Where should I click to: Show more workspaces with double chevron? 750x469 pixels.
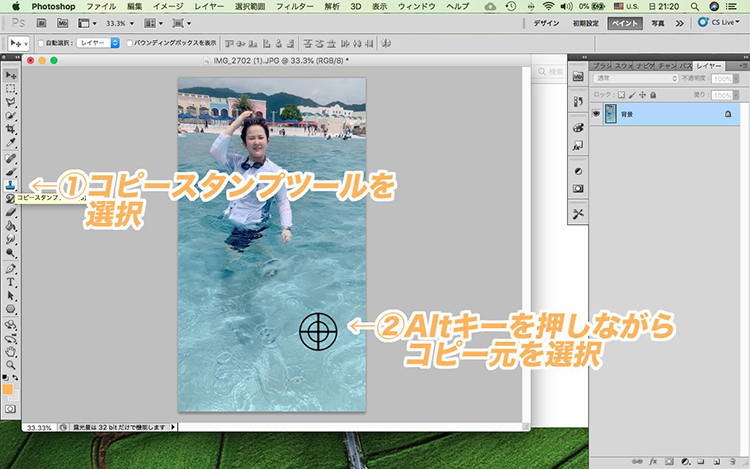679,23
